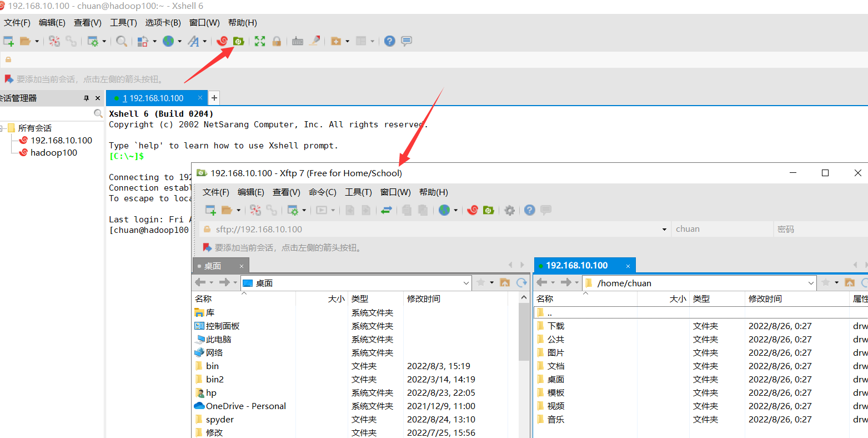This screenshot has width=868, height=438.
Task: Open Xftp 窗口(W) menu
Action: coord(395,192)
